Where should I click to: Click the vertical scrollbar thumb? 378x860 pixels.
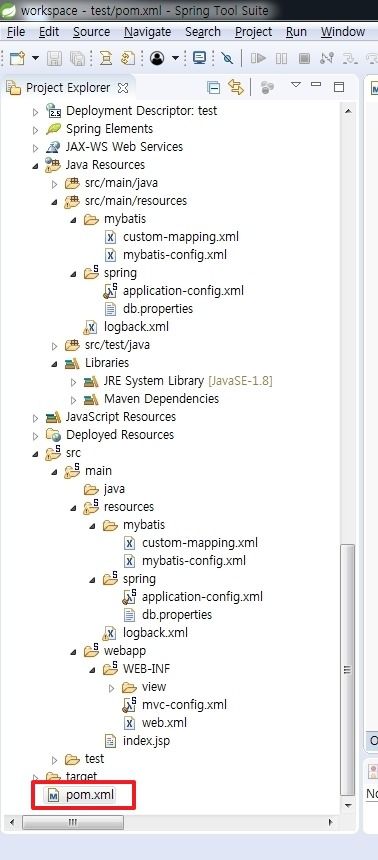(x=347, y=669)
